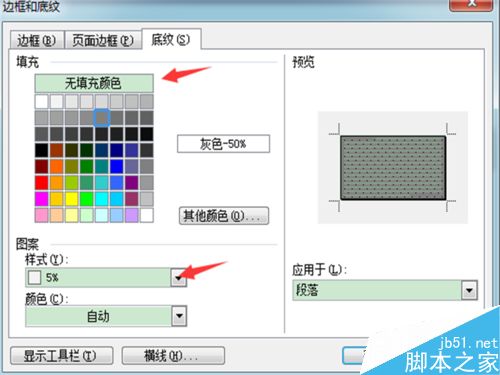Viewport: 500px width, 375px height.
Task: Pick the highlighted gray-50% swatch
Action: 101,118
